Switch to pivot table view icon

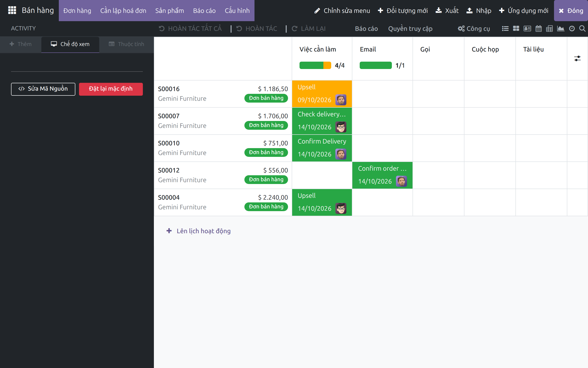pyautogui.click(x=549, y=29)
